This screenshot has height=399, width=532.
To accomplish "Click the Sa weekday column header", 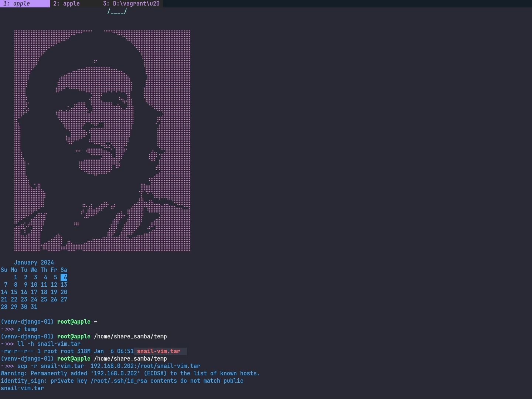I will (64, 270).
